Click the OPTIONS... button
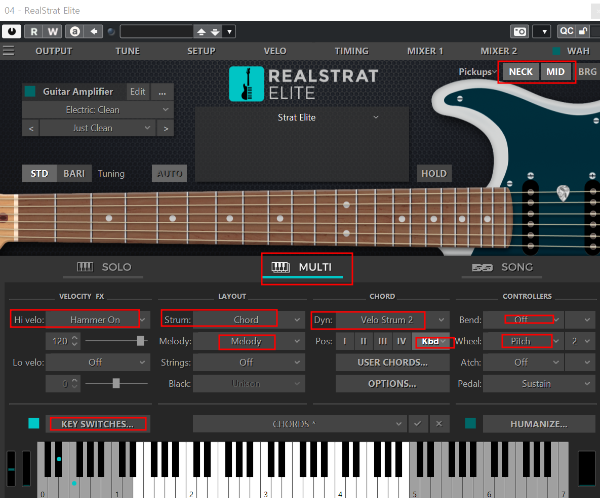Screen dimensions: 600x498 (x=393, y=384)
